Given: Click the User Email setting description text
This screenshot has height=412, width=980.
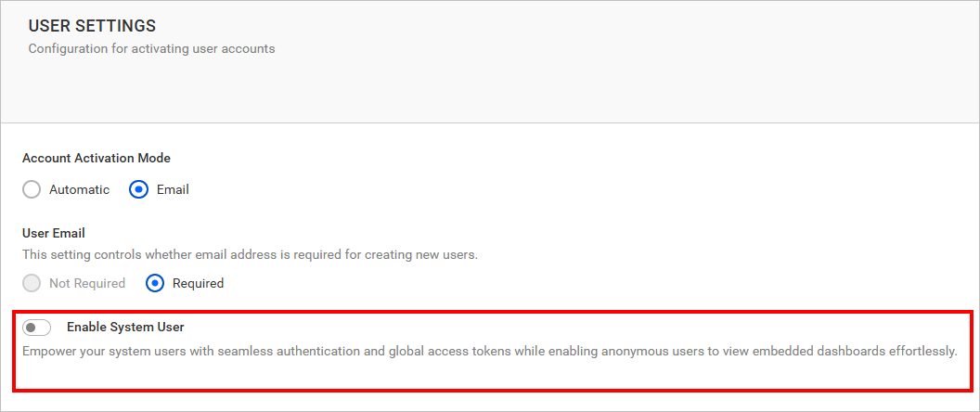Looking at the screenshot, I should (250, 253).
